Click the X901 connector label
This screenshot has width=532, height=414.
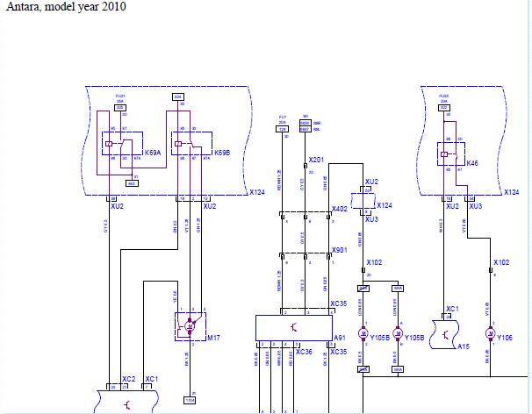pyautogui.click(x=340, y=250)
